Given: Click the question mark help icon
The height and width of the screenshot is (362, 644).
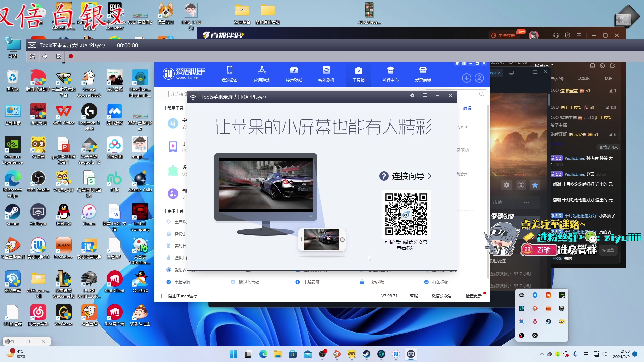Looking at the screenshot, I should point(384,176).
